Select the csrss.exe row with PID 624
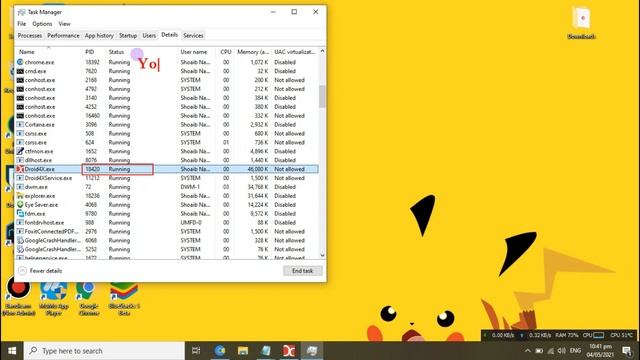This screenshot has width=640, height=360. pyautogui.click(x=167, y=142)
